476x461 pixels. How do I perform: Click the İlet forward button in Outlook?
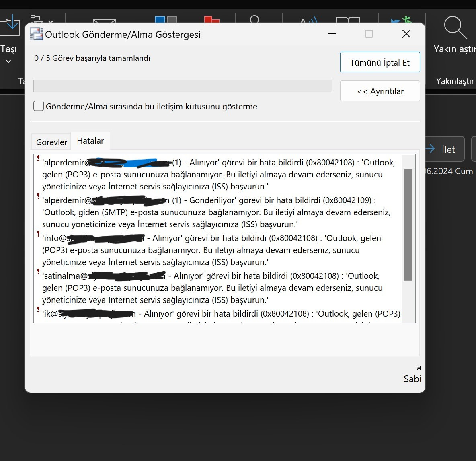[x=445, y=149]
